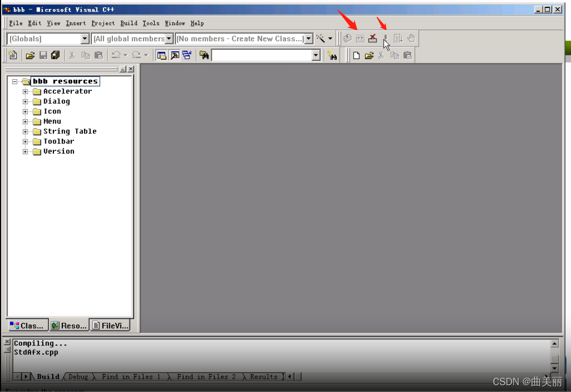Screen dimensions: 571x392
Task: Click the Window List icon
Action: [187, 55]
